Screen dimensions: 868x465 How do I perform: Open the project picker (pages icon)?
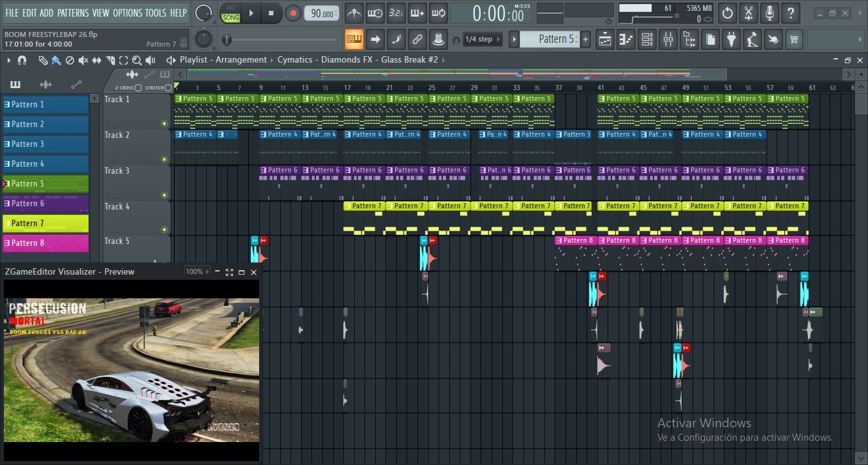[710, 40]
